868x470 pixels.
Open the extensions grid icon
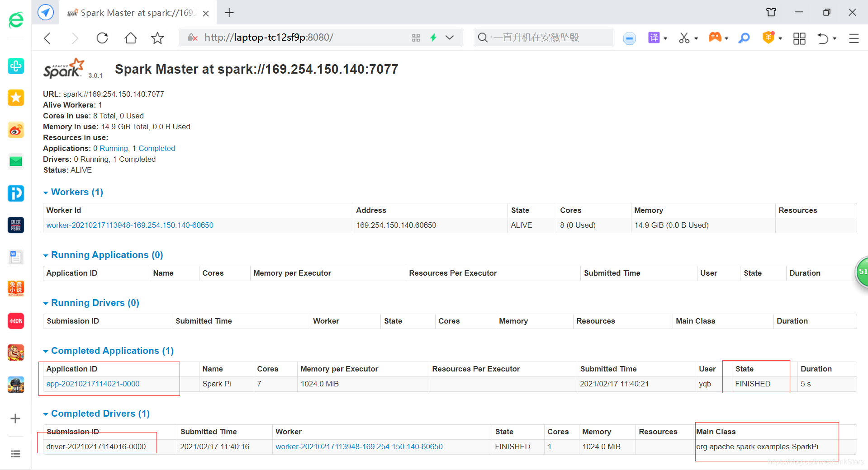pyautogui.click(x=799, y=38)
